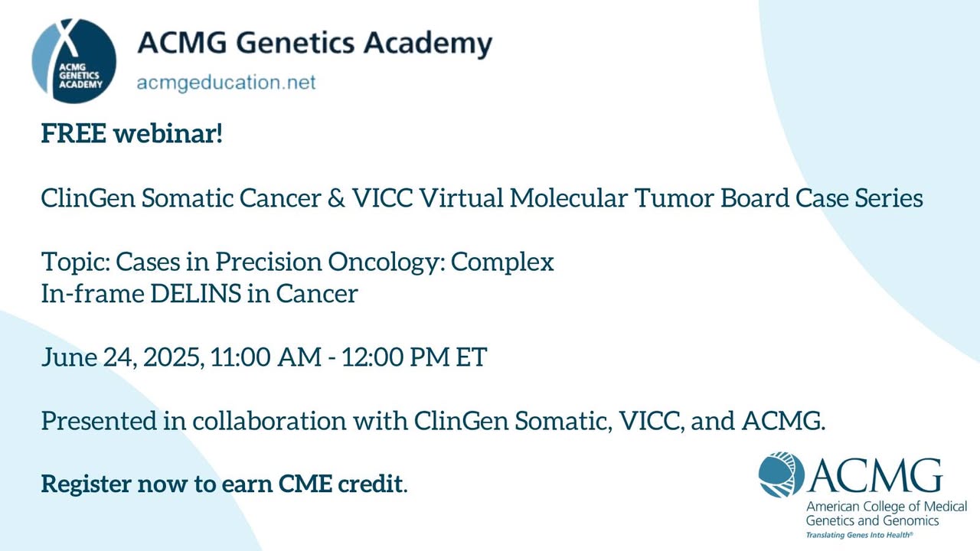Screen dimensions: 980x551
Task: Click the ACMG Genetics Academy heading
Action: click(314, 44)
